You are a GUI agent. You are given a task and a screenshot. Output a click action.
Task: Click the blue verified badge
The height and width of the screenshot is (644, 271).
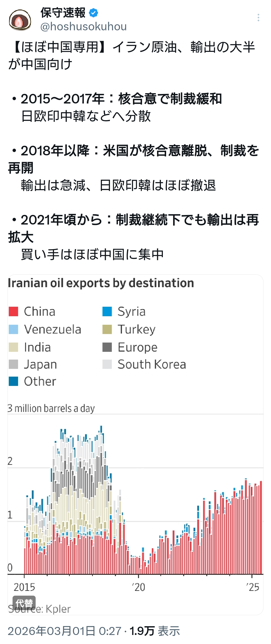coord(94,13)
